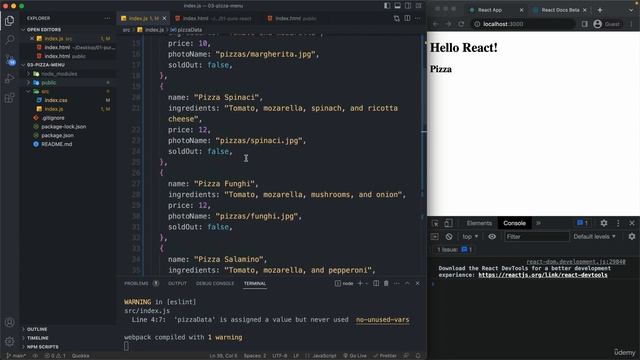This screenshot has width=640, height=360.
Task: Open editor more actions ellipsis
Action: point(417,18)
